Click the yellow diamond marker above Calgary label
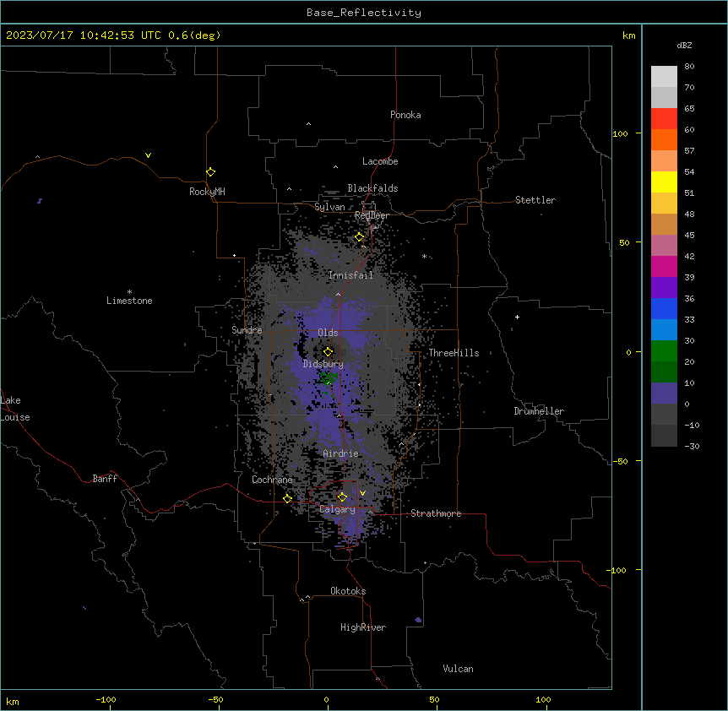Screen dimensions: 728x711 342,497
